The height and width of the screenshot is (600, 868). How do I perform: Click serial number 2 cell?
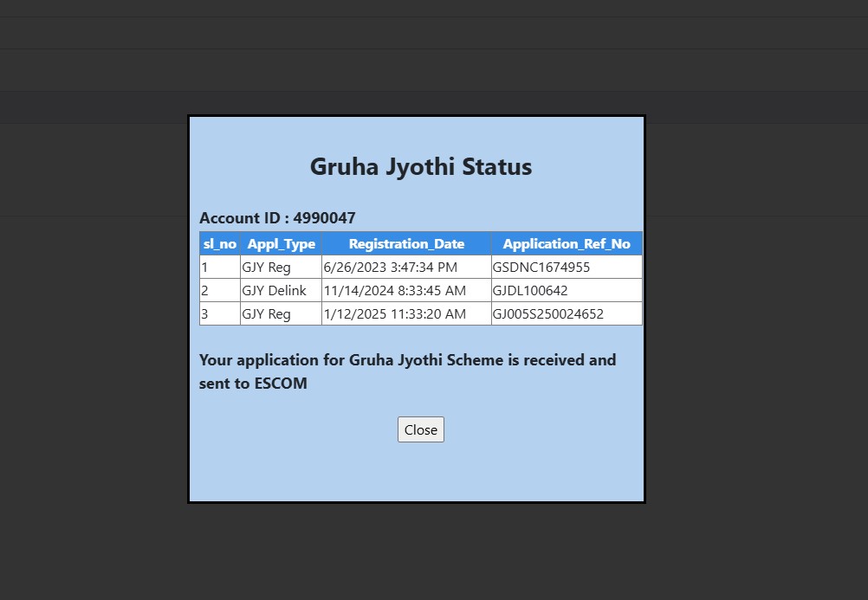tap(220, 290)
